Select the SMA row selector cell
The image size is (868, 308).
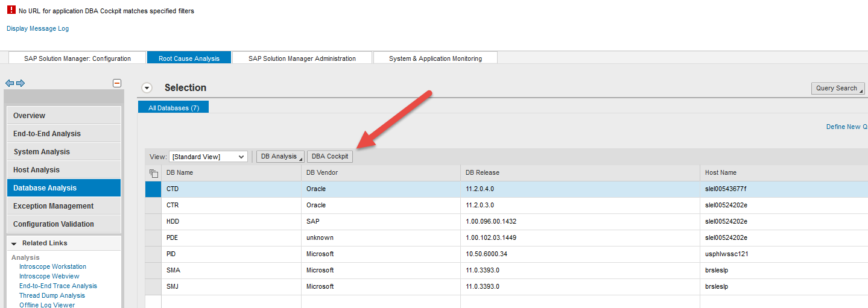tap(153, 271)
